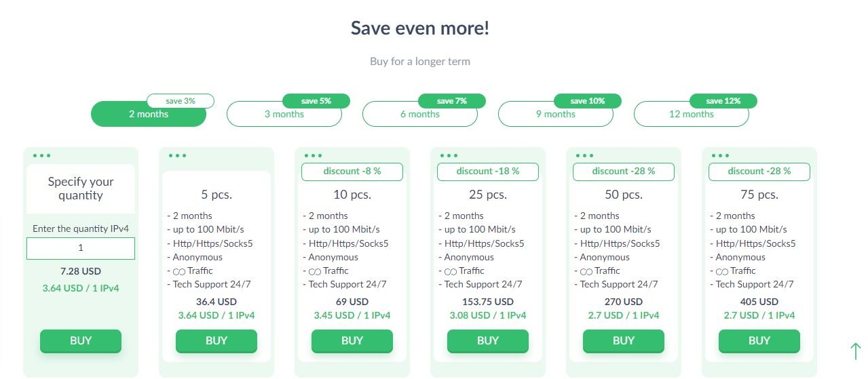Choose the 6 months term option

420,114
